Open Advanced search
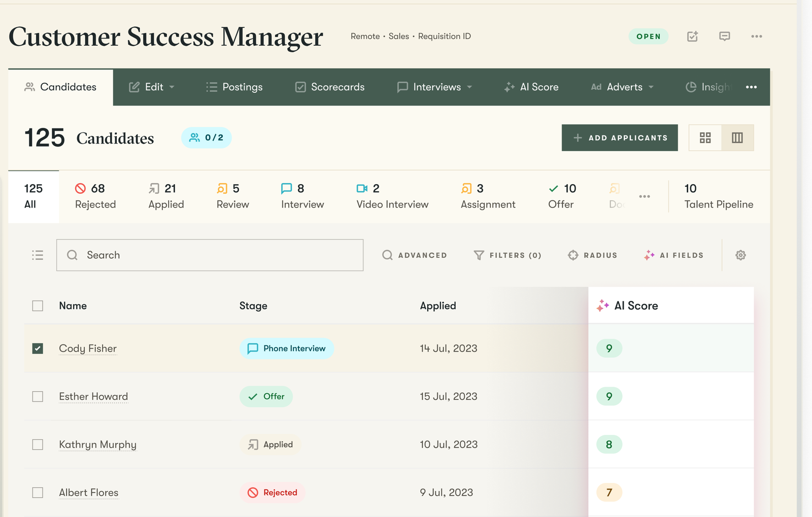Viewport: 812px width, 517px height. pos(415,255)
